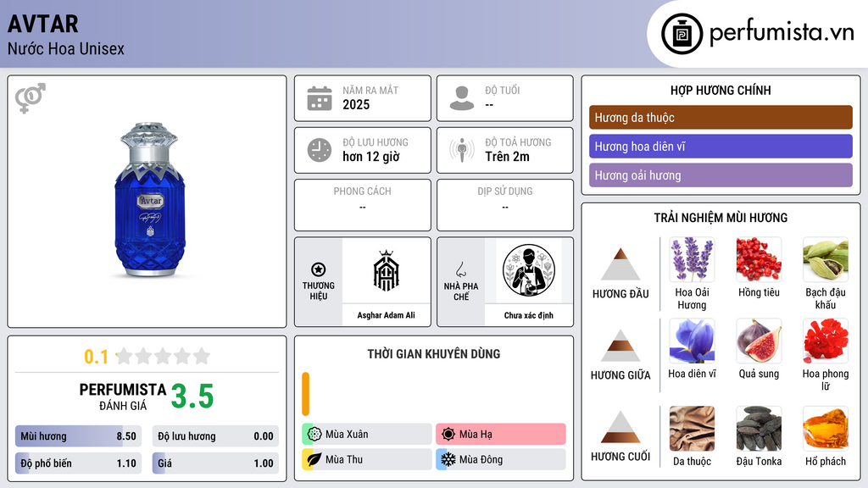The image size is (868, 488).
Task: Open the Asghar Adam Ali brand link
Action: coord(386,315)
